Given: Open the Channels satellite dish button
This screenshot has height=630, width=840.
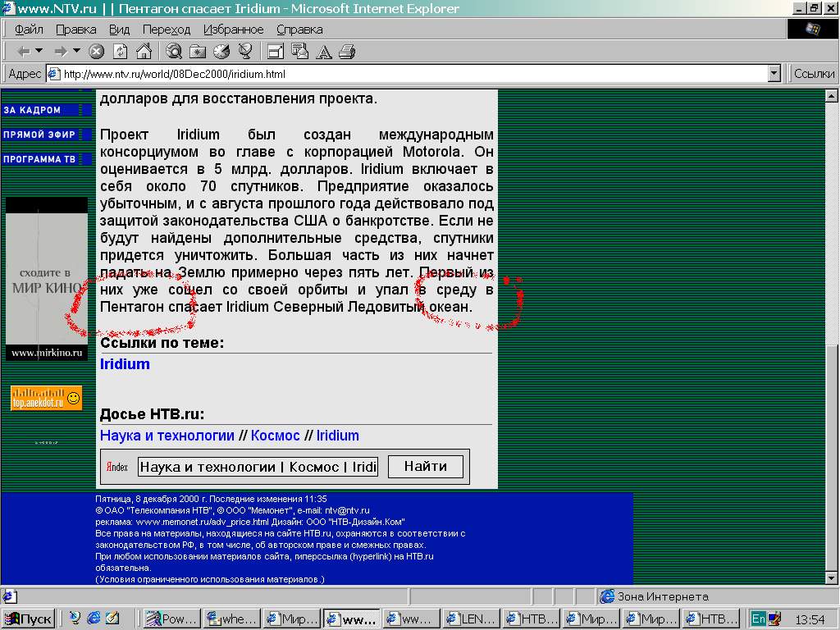Looking at the screenshot, I should 245,52.
